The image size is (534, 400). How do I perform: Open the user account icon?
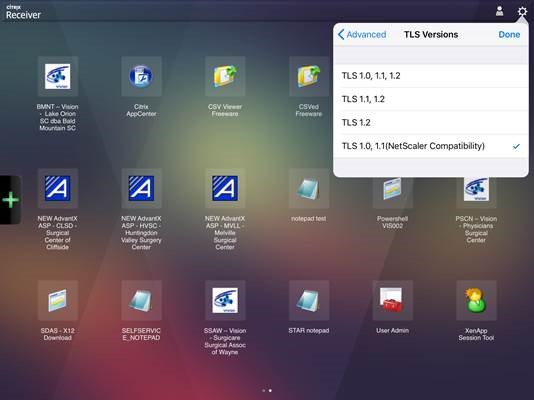pos(500,11)
